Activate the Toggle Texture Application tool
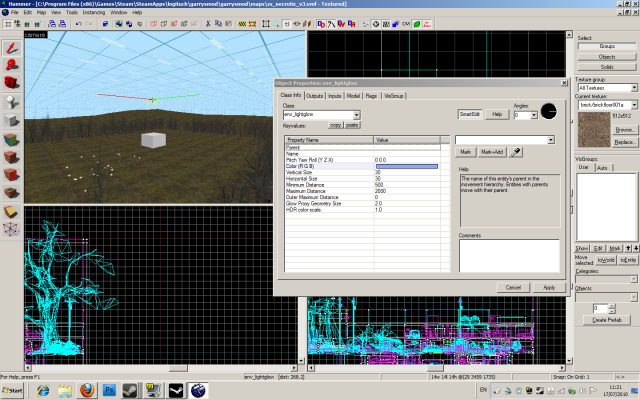The height and width of the screenshot is (400, 640). point(10,138)
